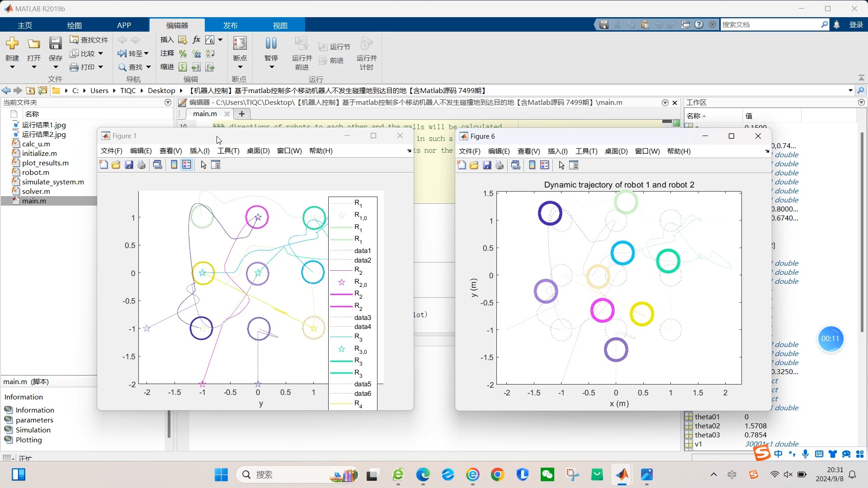
Task: Click the insert function fx icon
Action: click(x=196, y=40)
